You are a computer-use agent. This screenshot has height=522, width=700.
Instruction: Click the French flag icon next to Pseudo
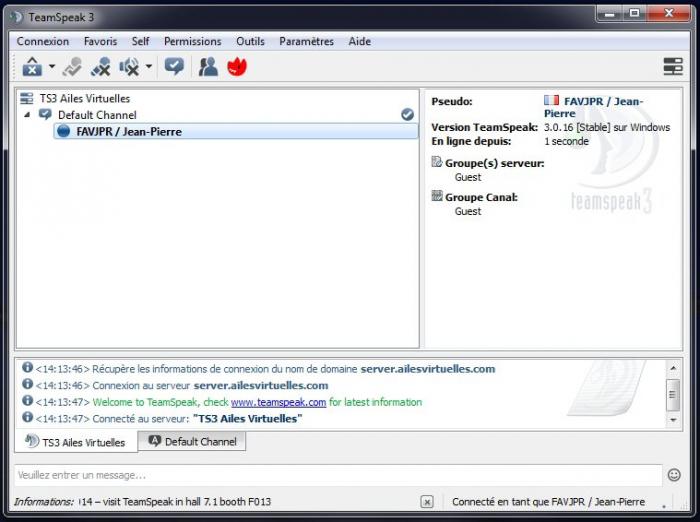[x=551, y=100]
